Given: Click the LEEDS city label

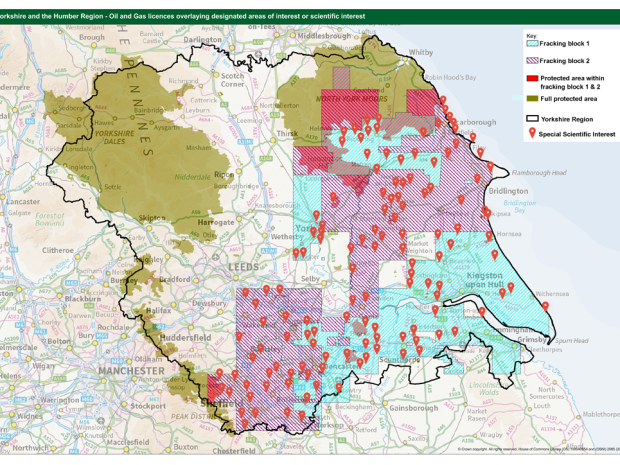Looking at the screenshot, I should (244, 267).
